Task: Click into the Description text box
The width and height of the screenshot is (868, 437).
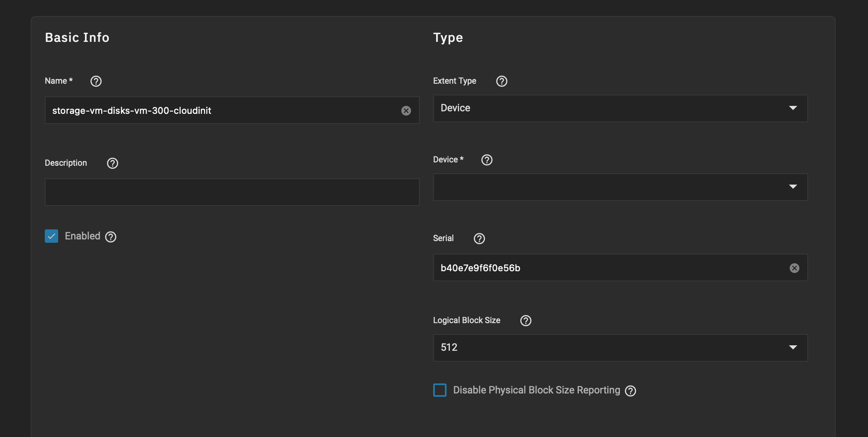Action: [x=232, y=192]
